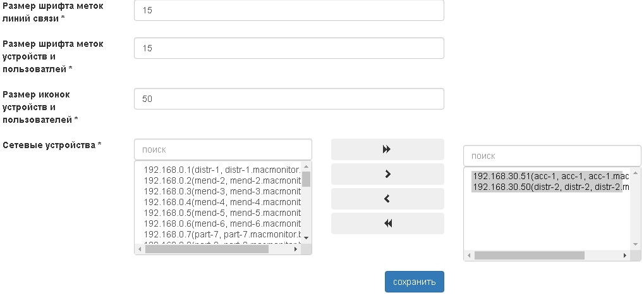
Task: Click the horizontal scrollbar thumb of selected list
Action: pyautogui.click(x=530, y=255)
